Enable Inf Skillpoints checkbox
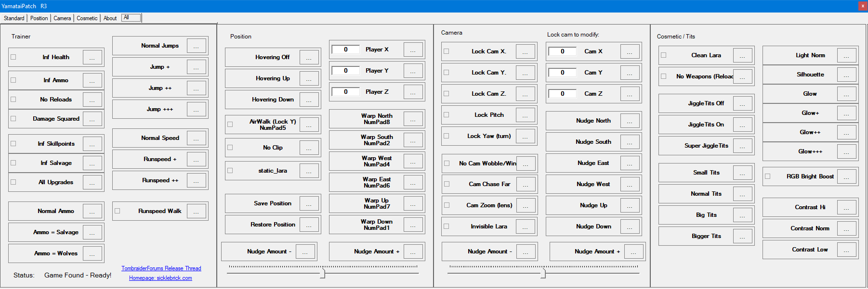Viewport: 868px width, 289px height. [13, 144]
